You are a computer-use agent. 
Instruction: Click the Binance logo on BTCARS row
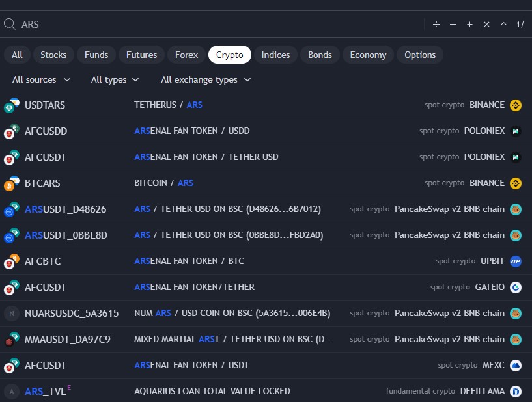(516, 183)
